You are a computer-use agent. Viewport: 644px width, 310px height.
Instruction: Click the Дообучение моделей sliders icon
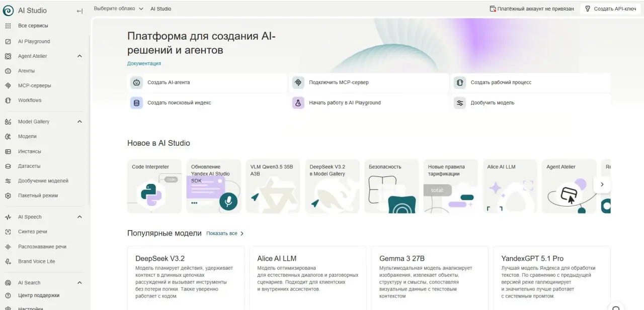tap(8, 181)
